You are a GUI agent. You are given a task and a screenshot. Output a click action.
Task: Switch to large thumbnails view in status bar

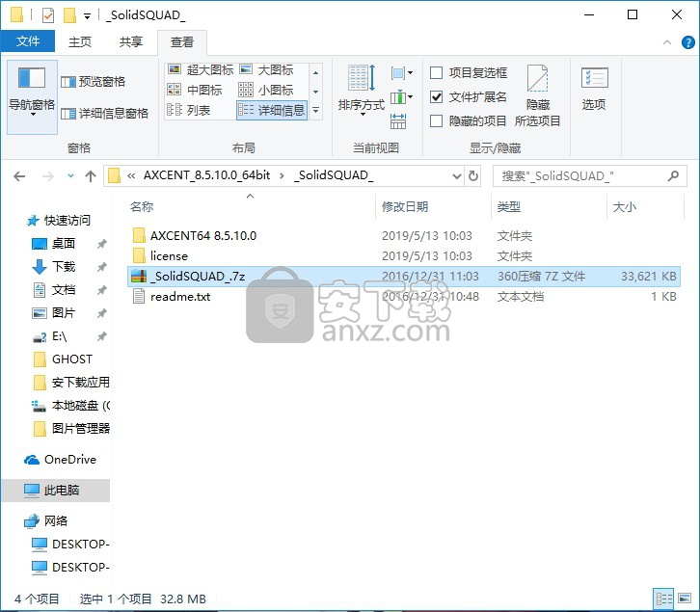click(x=685, y=599)
